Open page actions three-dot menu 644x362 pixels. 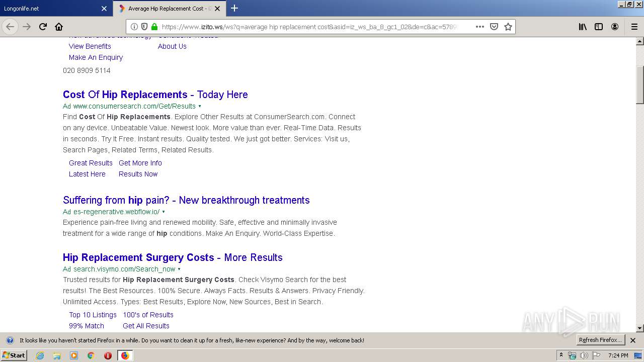click(480, 27)
